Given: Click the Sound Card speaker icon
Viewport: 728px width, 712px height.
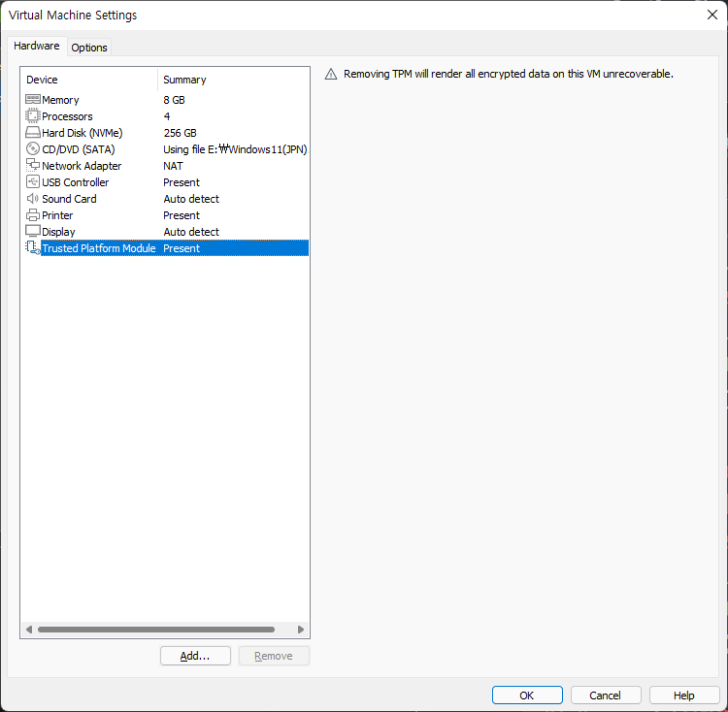Looking at the screenshot, I should (32, 199).
